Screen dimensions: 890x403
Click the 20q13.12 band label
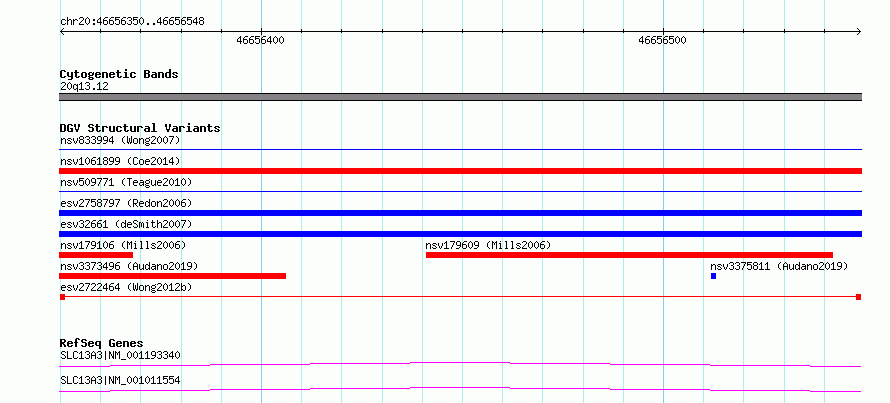pos(84,87)
